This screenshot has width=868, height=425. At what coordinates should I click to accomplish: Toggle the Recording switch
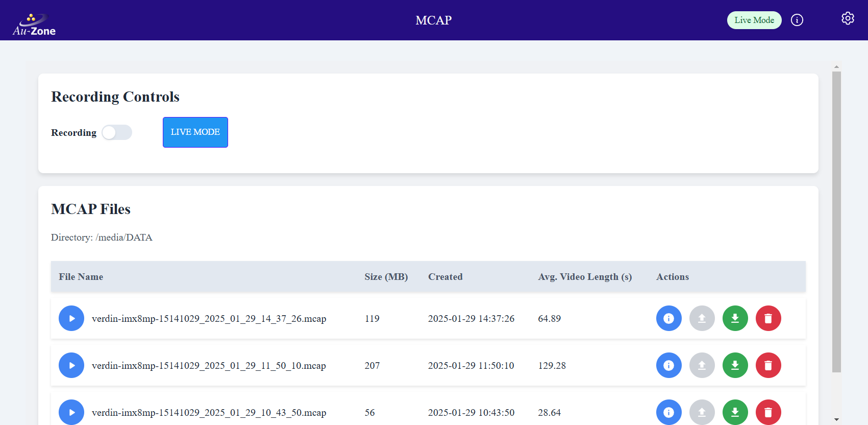coord(117,132)
